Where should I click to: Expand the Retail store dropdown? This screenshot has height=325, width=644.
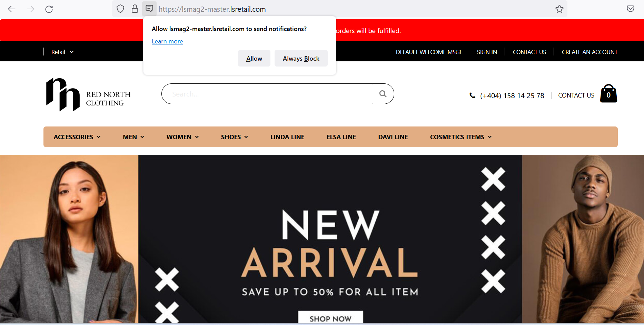62,52
